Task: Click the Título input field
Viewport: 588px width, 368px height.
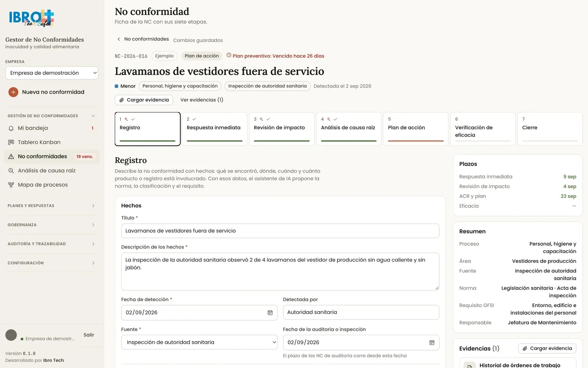Action: click(280, 231)
